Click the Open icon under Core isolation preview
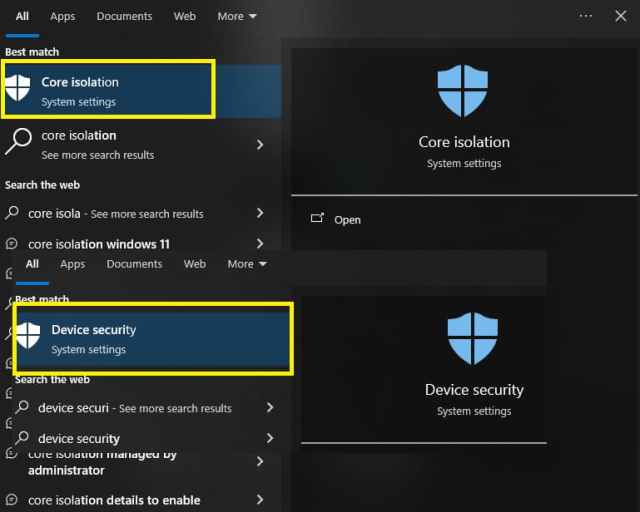Viewport: 640px width, 512px height. click(x=317, y=219)
